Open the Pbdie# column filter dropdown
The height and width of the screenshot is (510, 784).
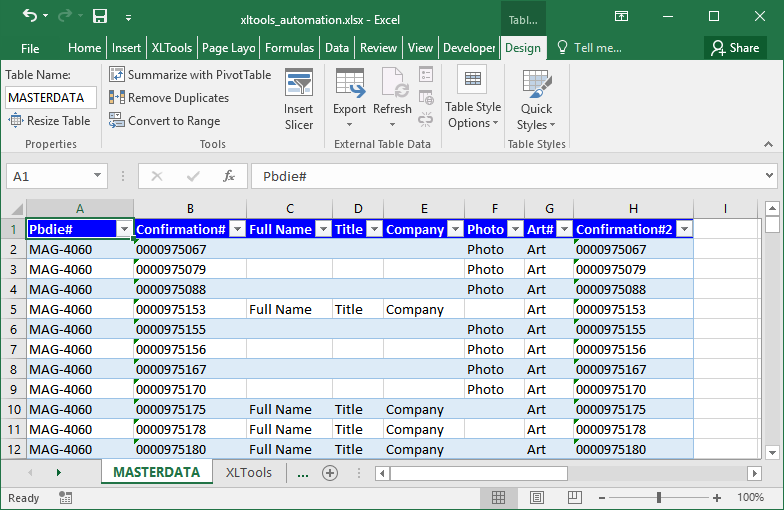point(124,230)
